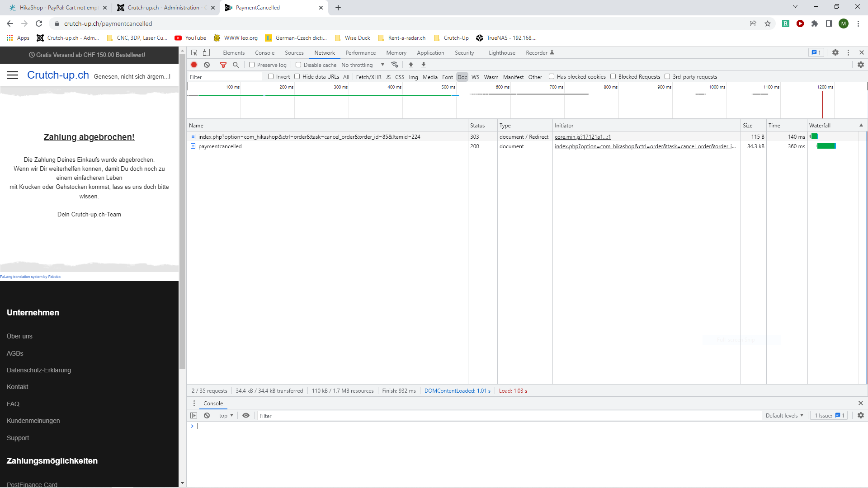
Task: Clear the network log
Action: [x=207, y=65]
